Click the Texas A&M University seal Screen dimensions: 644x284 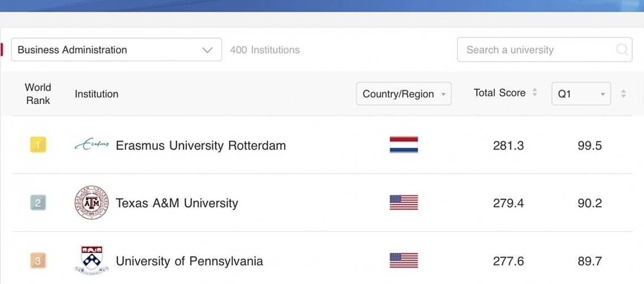pos(92,202)
